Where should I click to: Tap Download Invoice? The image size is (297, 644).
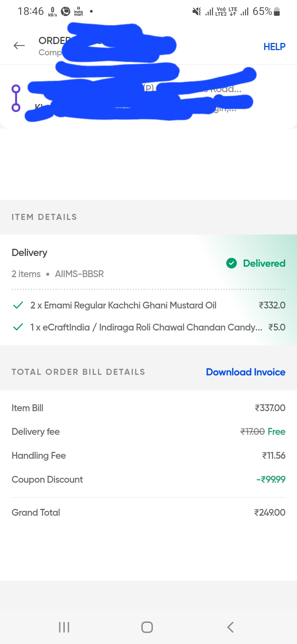click(245, 372)
